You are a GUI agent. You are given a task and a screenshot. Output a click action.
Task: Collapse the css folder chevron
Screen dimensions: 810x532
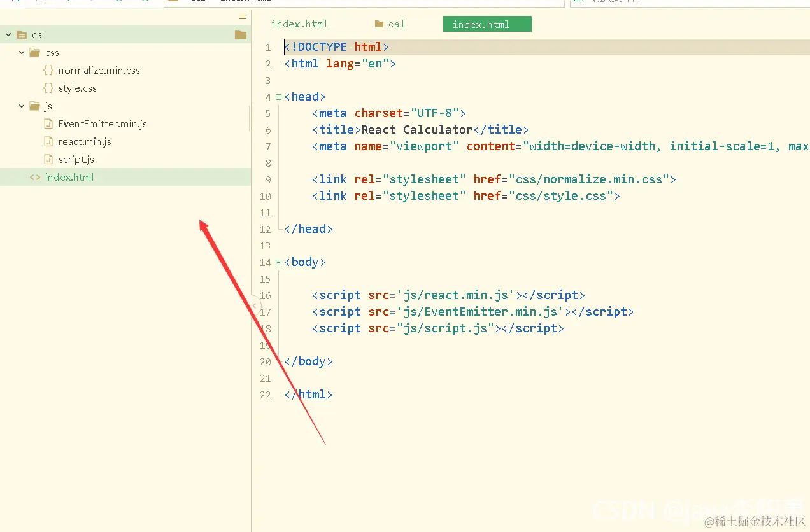coord(22,53)
